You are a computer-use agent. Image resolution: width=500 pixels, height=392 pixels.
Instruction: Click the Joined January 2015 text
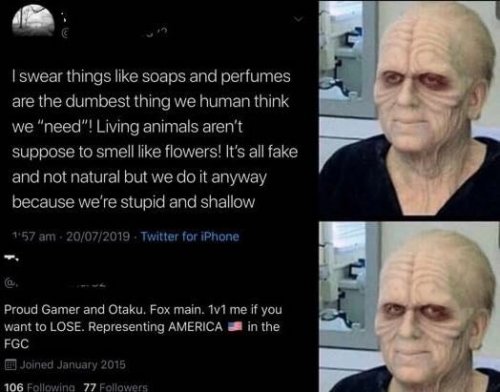[73, 364]
